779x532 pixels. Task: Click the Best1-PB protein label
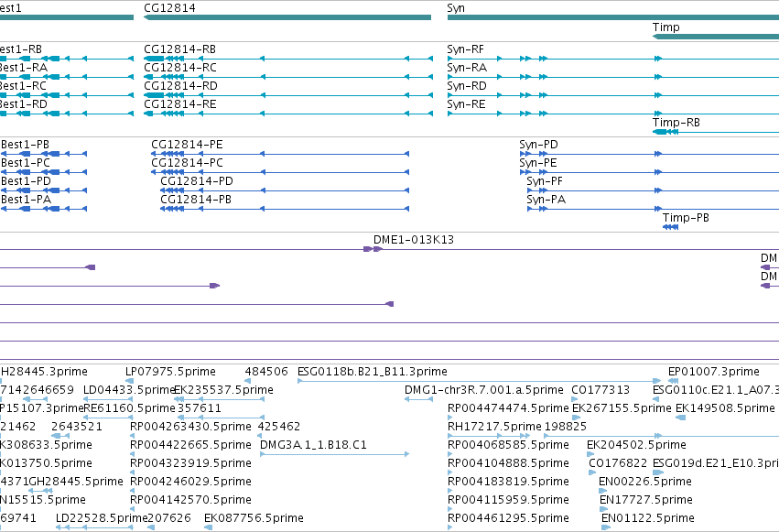(25, 145)
